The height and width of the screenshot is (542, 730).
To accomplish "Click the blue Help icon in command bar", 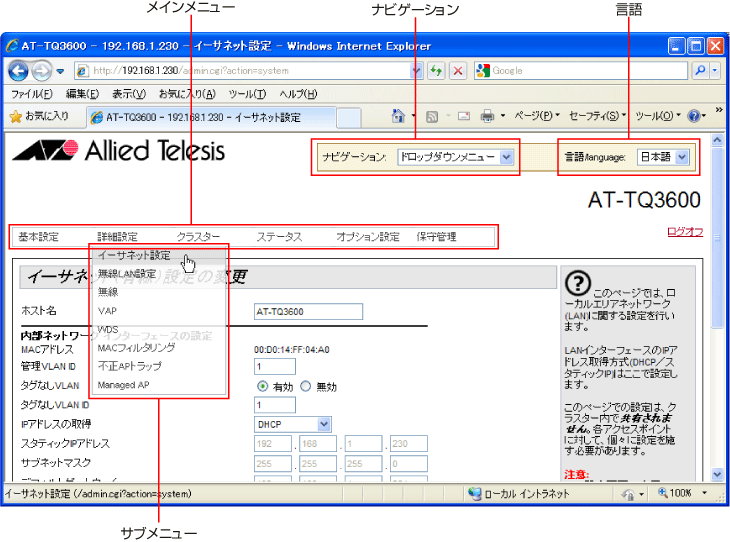I will point(694,116).
